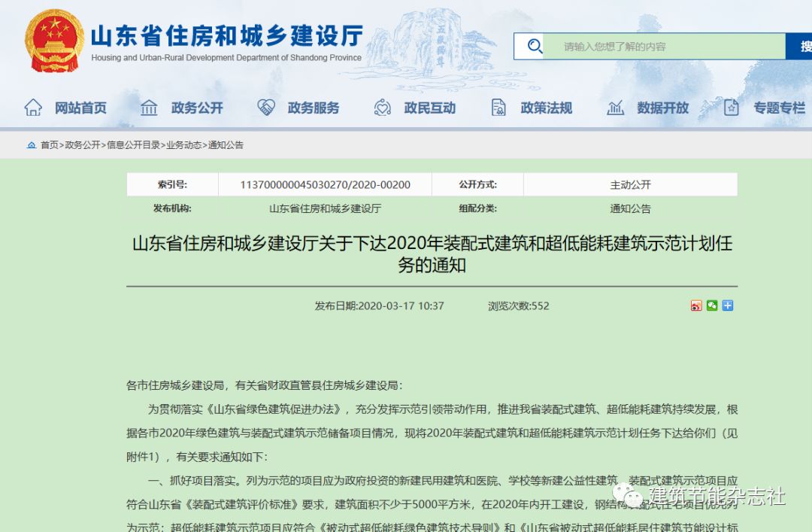This screenshot has width=812, height=532.
Task: Go to the 政策法规 section
Action: click(x=547, y=108)
